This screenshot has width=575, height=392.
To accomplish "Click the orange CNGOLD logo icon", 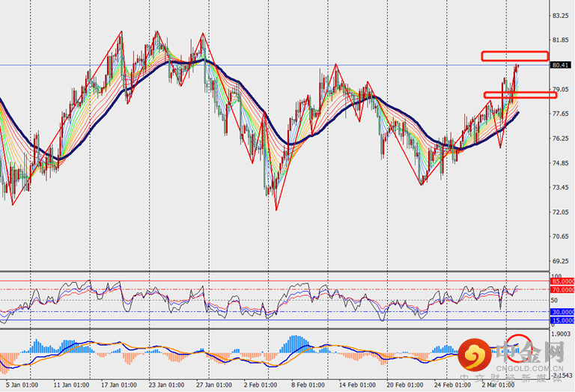I will pos(473,353).
